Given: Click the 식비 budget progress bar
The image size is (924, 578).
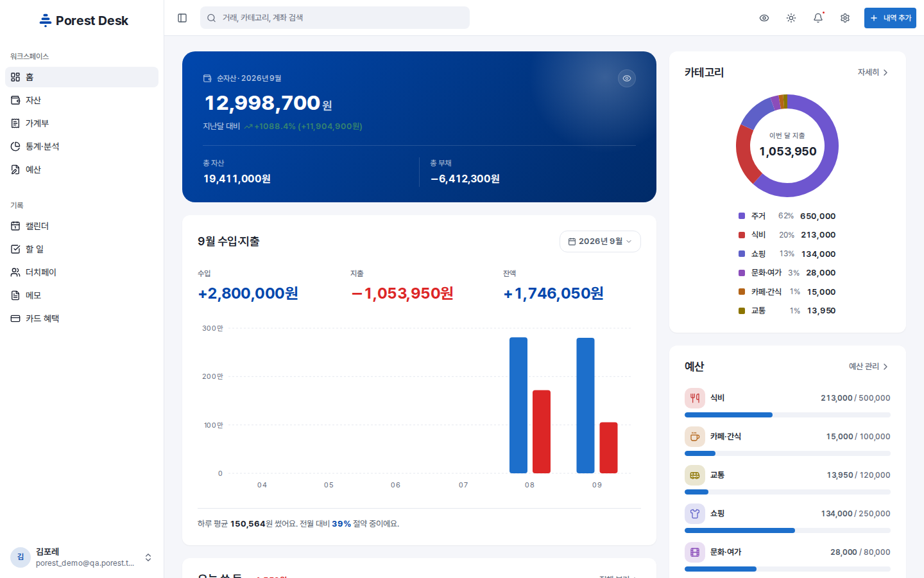Looking at the screenshot, I should tap(787, 415).
